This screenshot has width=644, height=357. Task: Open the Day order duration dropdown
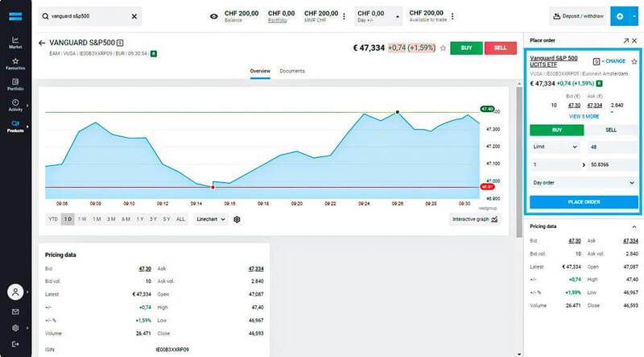tap(584, 183)
